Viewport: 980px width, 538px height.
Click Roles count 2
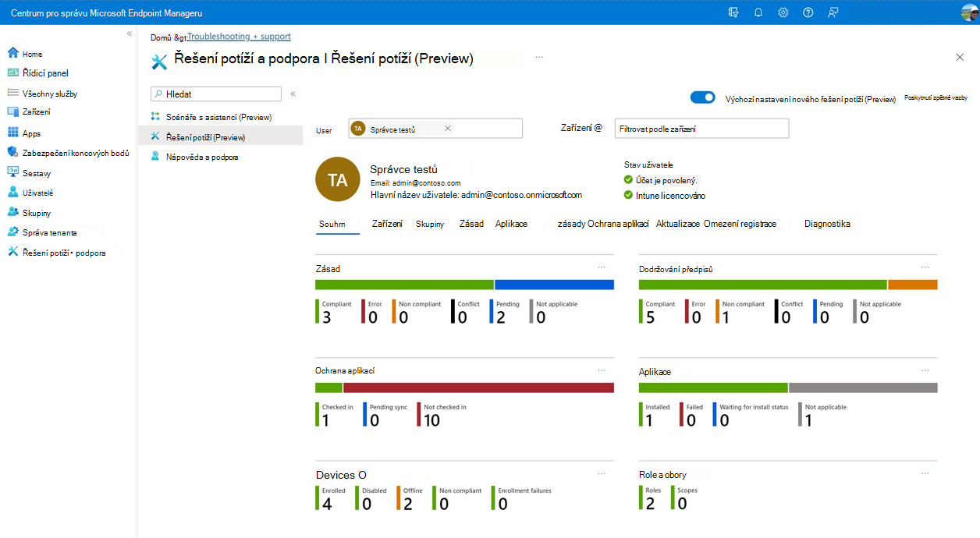coord(651,504)
